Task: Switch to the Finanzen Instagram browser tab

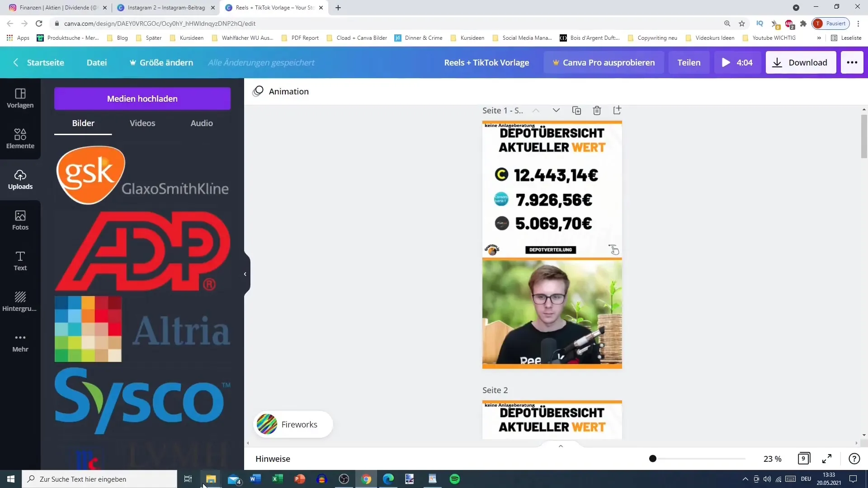Action: click(58, 8)
